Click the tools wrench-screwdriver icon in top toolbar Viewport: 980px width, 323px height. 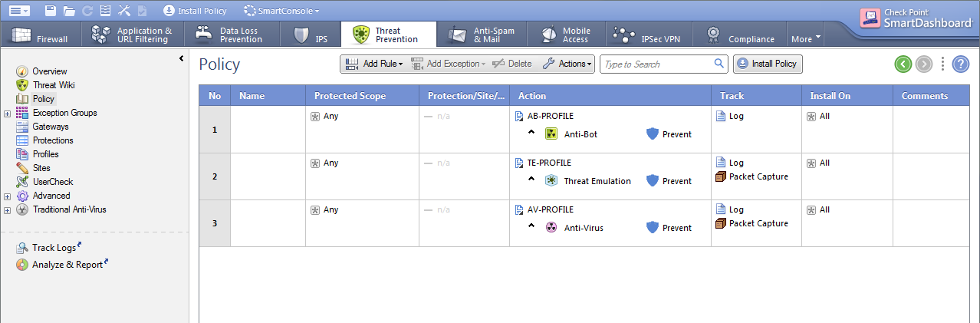(124, 11)
